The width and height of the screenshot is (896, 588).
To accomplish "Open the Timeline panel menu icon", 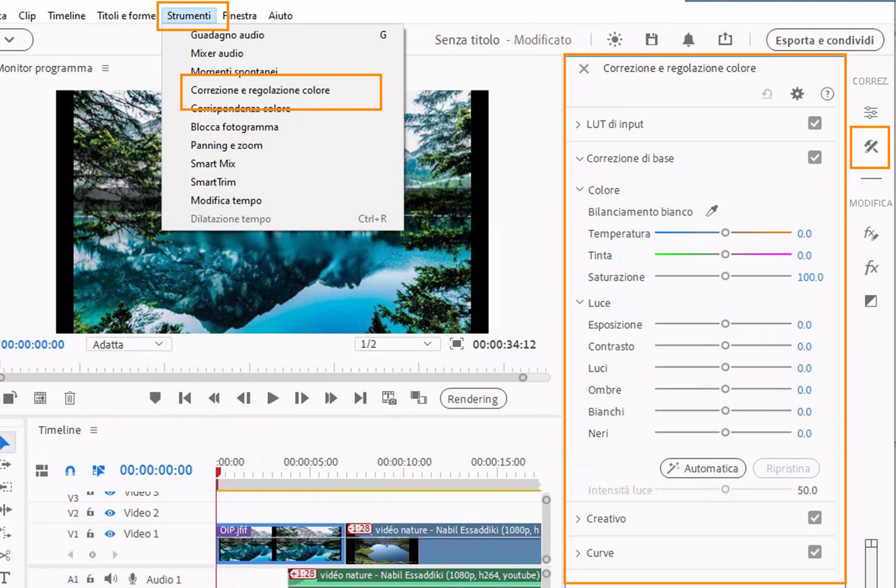I will coord(94,430).
